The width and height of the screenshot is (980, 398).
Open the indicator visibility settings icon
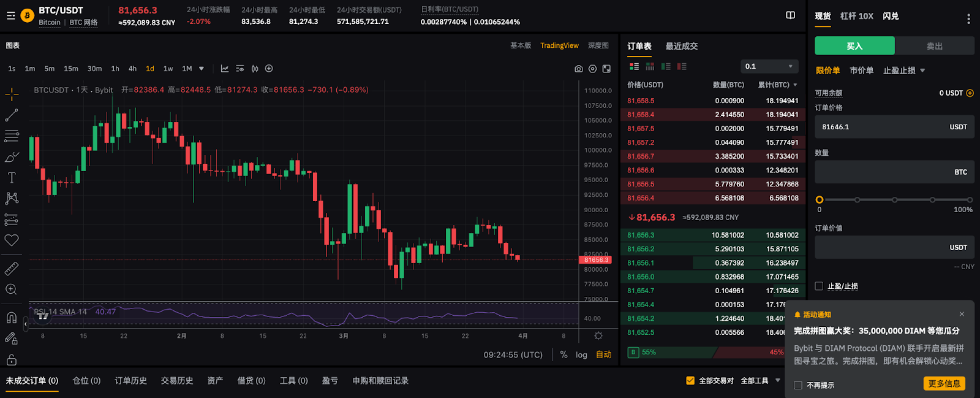pos(239,69)
